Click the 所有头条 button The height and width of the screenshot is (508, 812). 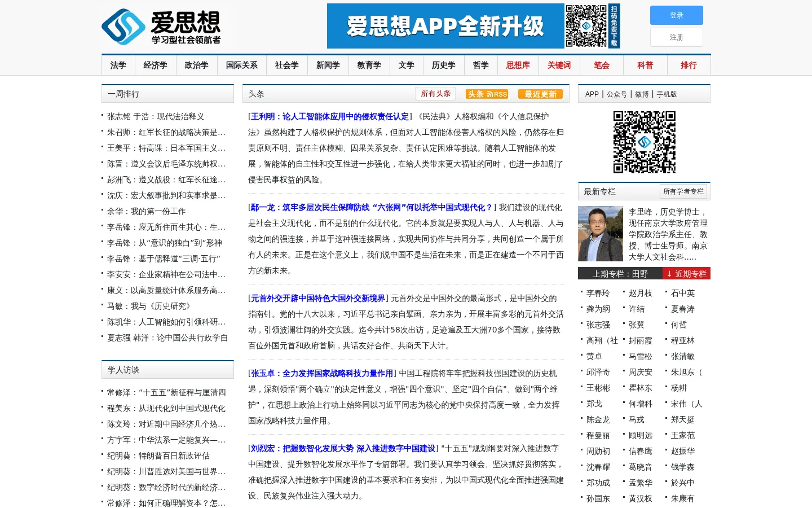435,94
